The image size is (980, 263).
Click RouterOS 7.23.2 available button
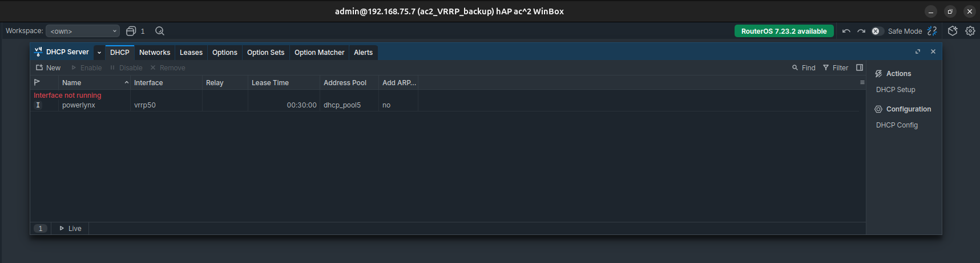coord(784,31)
